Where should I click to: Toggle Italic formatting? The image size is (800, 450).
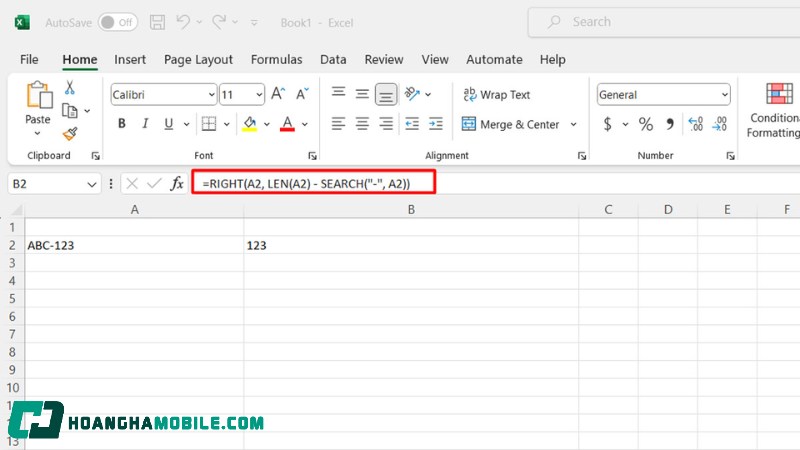[145, 123]
